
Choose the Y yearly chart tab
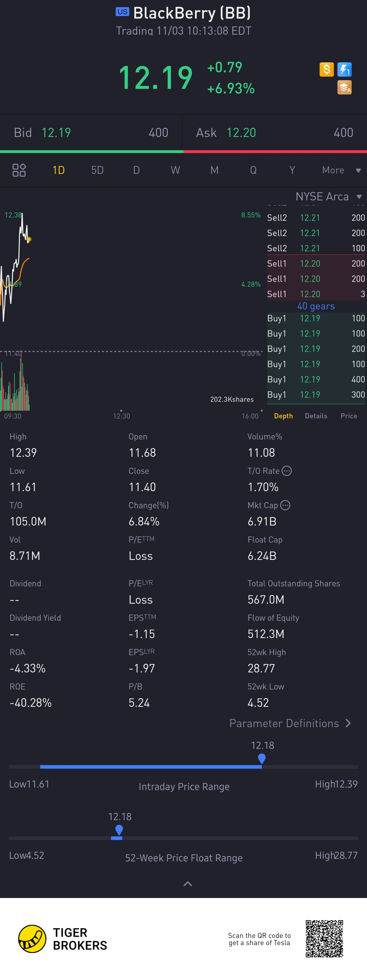[292, 170]
